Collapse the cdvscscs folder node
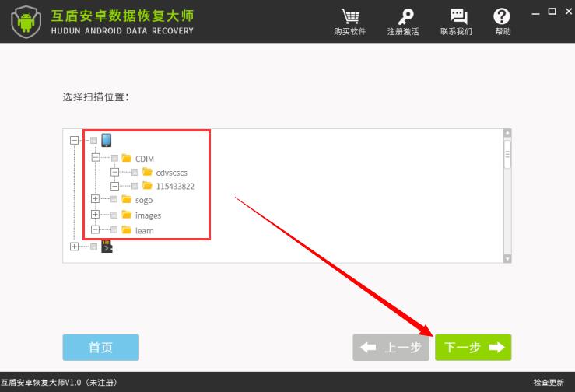The height and width of the screenshot is (392, 575). [115, 172]
